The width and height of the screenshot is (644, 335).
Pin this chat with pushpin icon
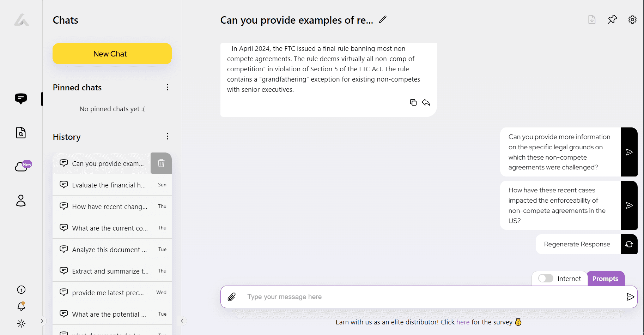coord(612,19)
